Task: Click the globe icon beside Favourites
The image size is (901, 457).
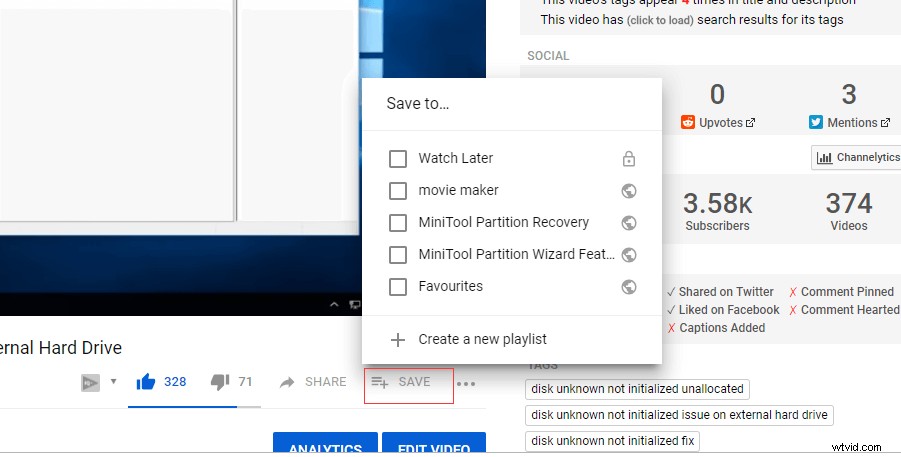Action: pyautogui.click(x=629, y=287)
